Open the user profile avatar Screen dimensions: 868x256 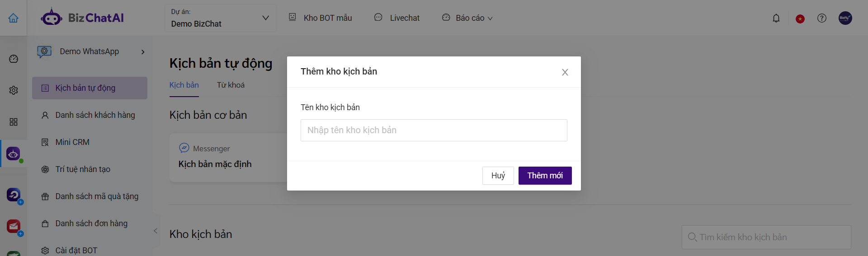pyautogui.click(x=845, y=18)
